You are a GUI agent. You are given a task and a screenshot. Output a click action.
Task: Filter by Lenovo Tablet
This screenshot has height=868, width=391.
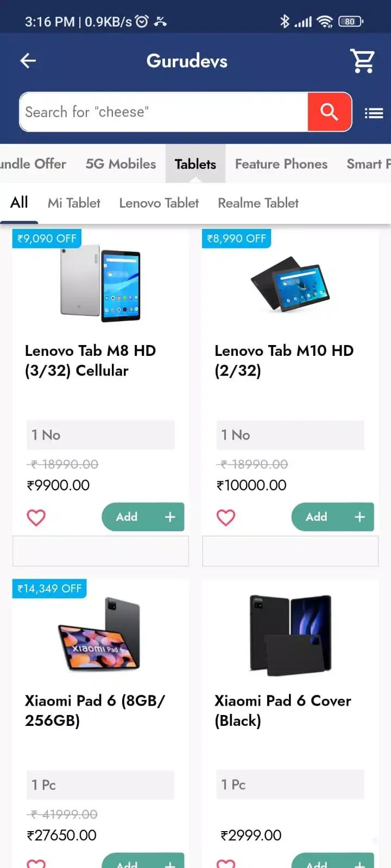159,203
